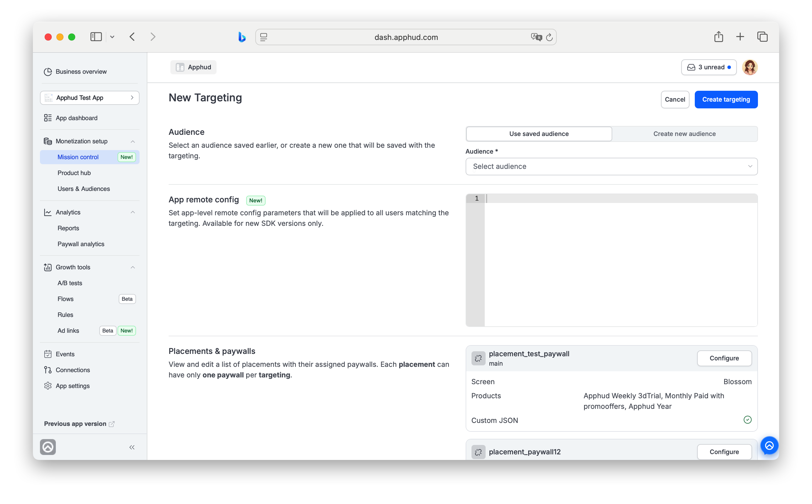Open browser sidebar dropdown arrow

pos(112,37)
